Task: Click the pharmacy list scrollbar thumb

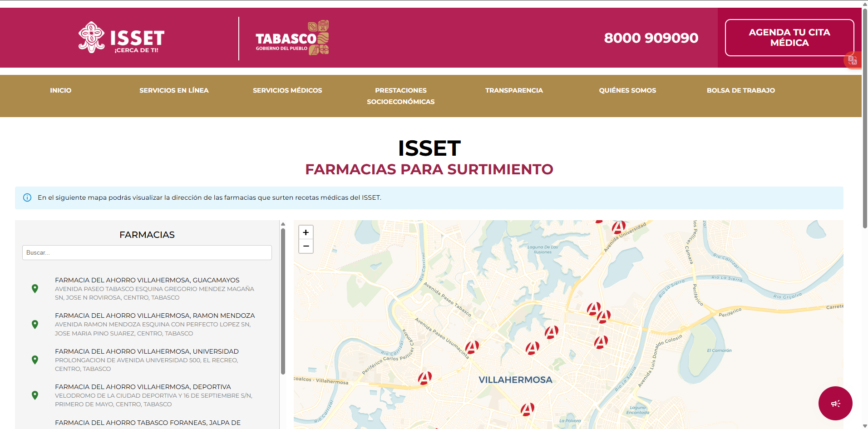Action: coord(283,301)
